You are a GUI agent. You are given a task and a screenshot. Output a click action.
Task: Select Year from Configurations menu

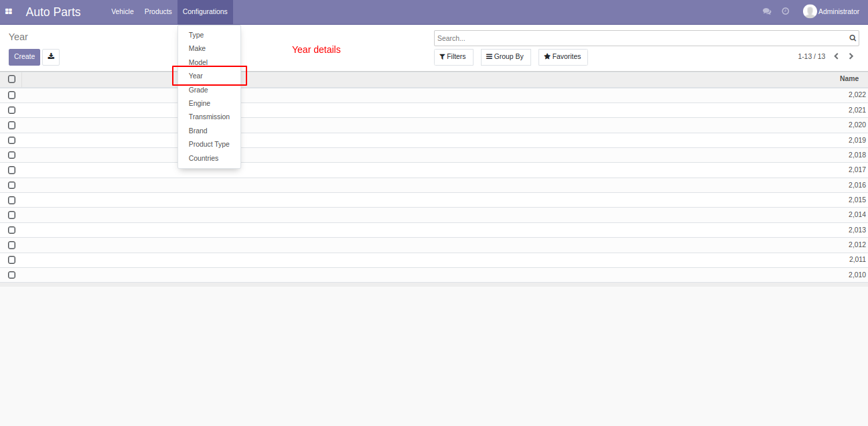[x=209, y=76]
